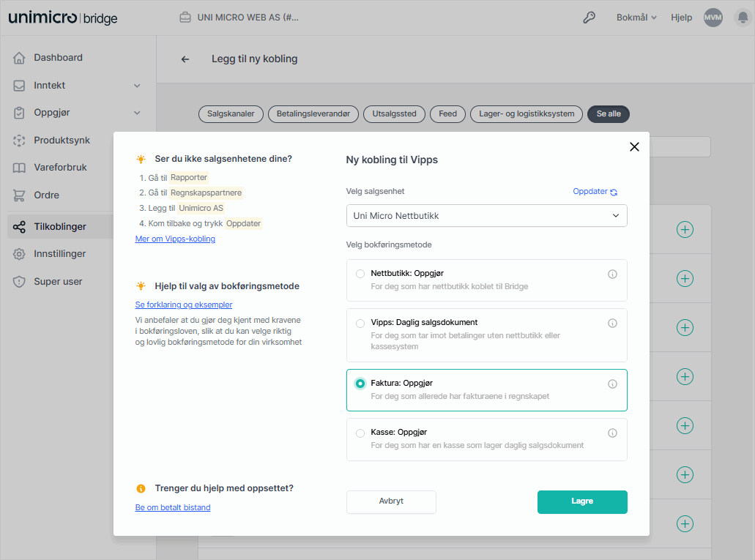Click the Innstillinger gear icon

(x=19, y=254)
